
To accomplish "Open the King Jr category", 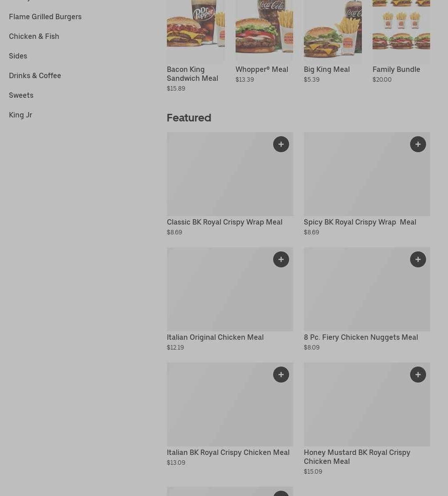I will [x=21, y=115].
